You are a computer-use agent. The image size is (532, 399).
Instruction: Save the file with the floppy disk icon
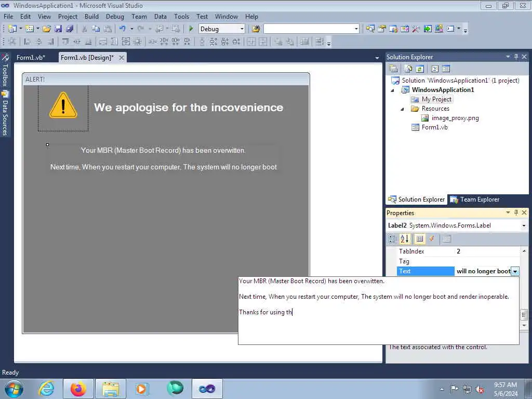pos(58,29)
